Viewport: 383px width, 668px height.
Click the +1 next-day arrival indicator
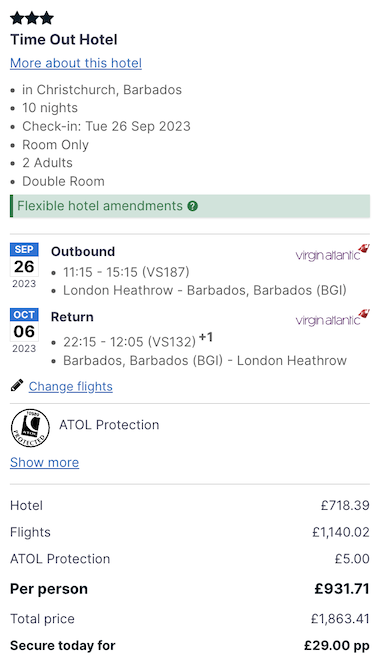tap(206, 337)
